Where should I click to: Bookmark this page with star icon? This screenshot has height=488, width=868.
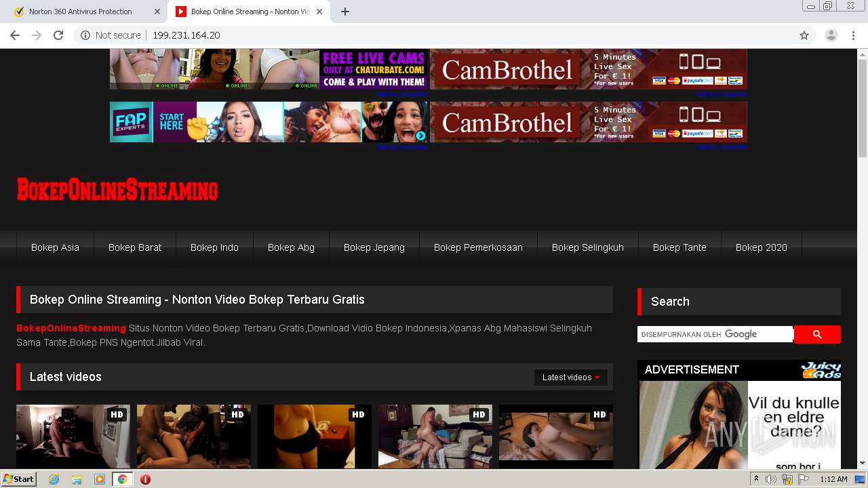coord(804,35)
